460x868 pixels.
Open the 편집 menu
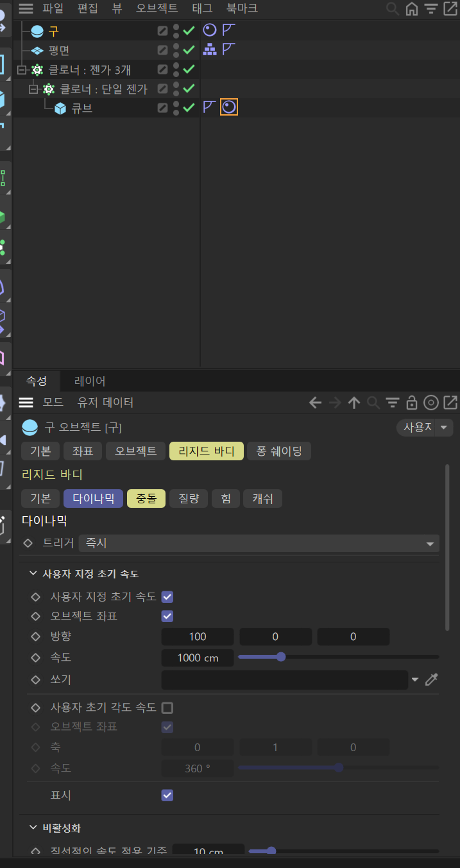[87, 8]
